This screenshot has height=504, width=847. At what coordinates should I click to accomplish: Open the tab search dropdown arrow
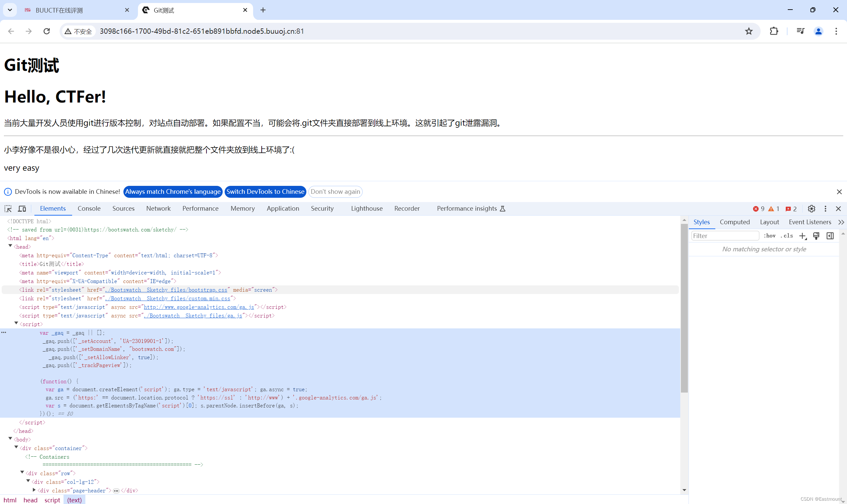coord(10,10)
